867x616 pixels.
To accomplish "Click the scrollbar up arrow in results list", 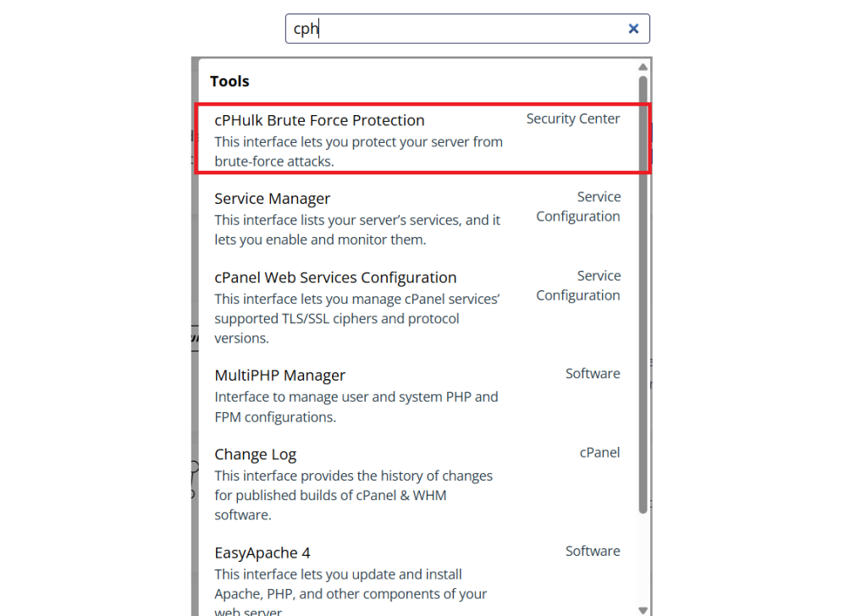I will (643, 67).
